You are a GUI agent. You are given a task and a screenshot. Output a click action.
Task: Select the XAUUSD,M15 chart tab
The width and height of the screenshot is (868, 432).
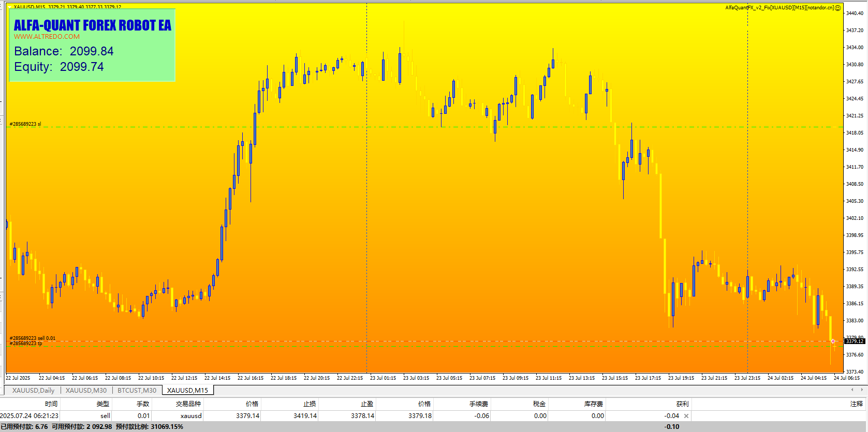(x=187, y=391)
